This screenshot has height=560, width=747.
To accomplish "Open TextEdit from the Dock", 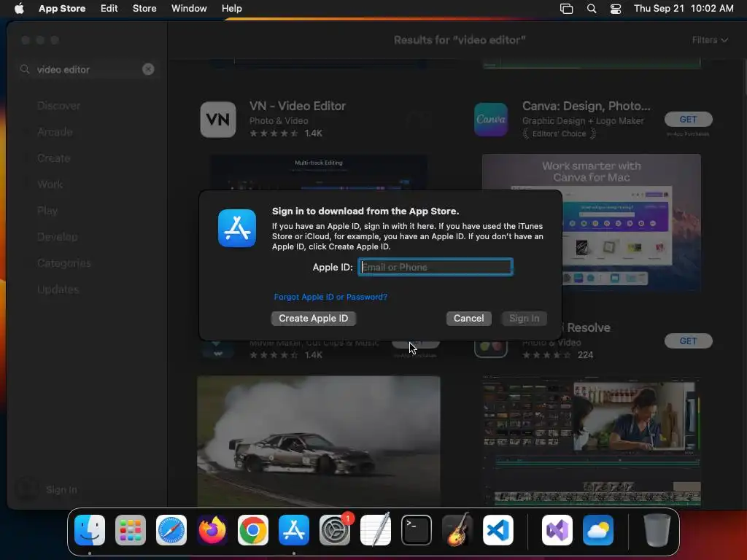I will tap(376, 529).
